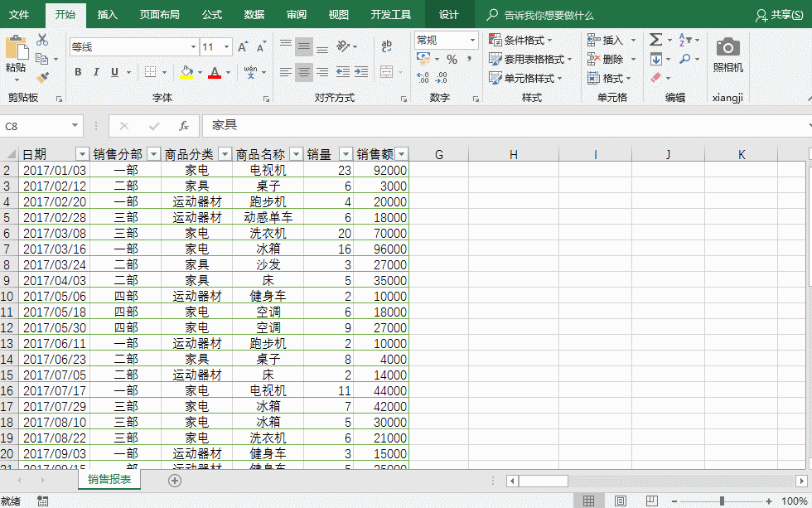Click the percent style button

click(452, 60)
